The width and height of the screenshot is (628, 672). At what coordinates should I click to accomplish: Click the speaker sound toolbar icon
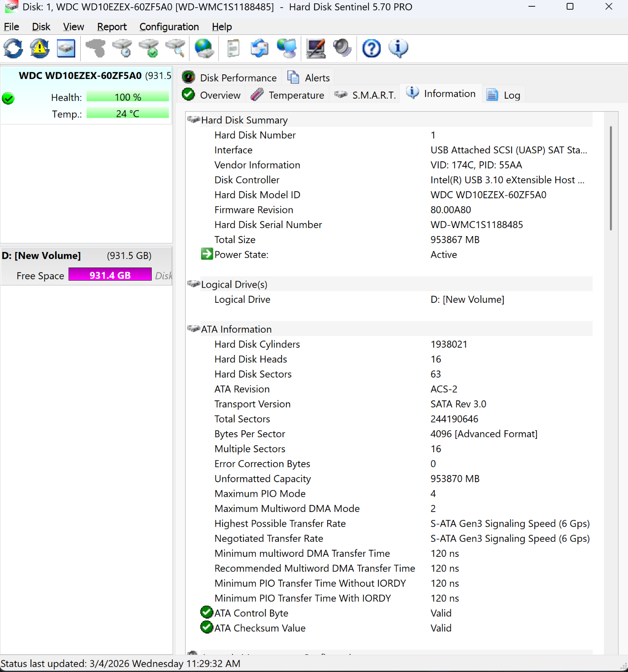point(342,48)
